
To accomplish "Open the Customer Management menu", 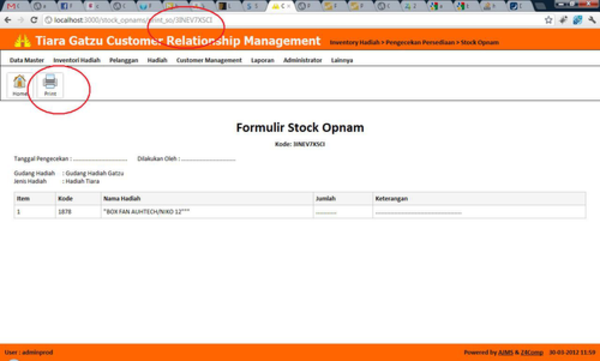I will [x=209, y=60].
